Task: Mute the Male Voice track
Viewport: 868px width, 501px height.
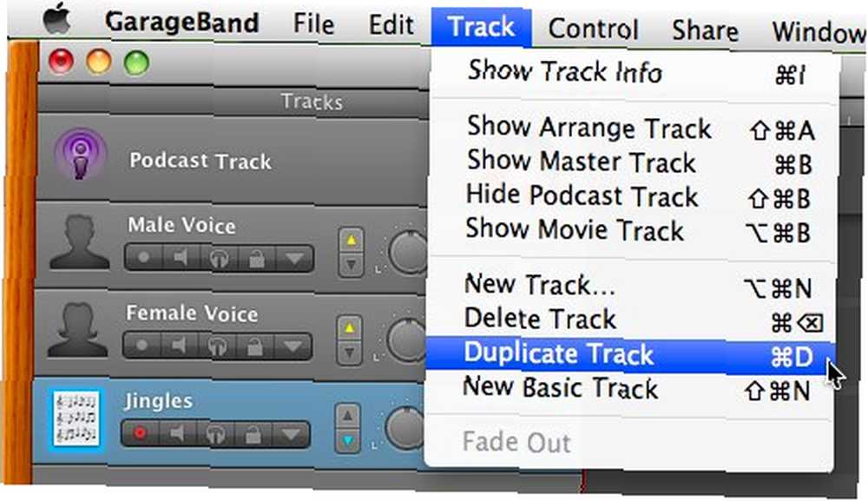Action: point(180,257)
